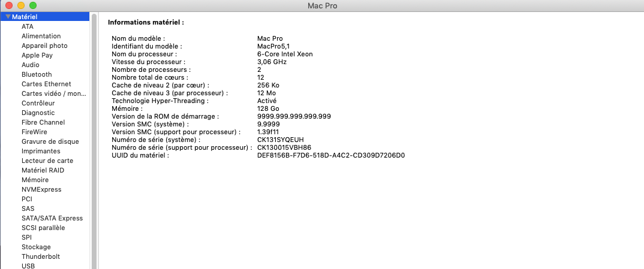The height and width of the screenshot is (269, 644).
Task: Select USB in the sidebar
Action: [x=28, y=266]
